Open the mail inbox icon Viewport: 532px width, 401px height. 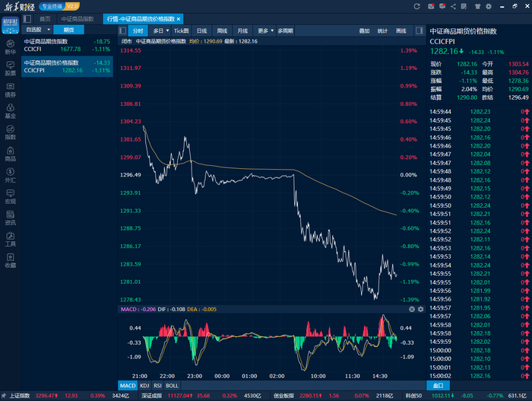coord(431,6)
